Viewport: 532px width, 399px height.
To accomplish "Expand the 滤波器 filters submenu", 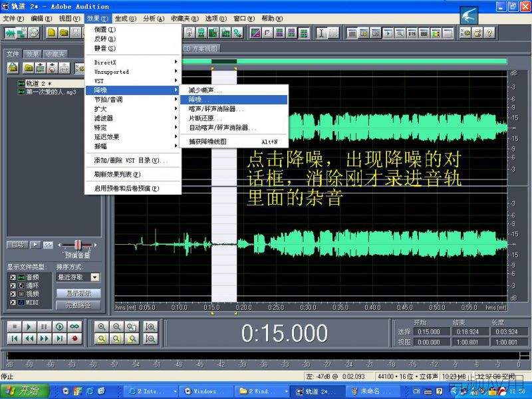I will 132,118.
